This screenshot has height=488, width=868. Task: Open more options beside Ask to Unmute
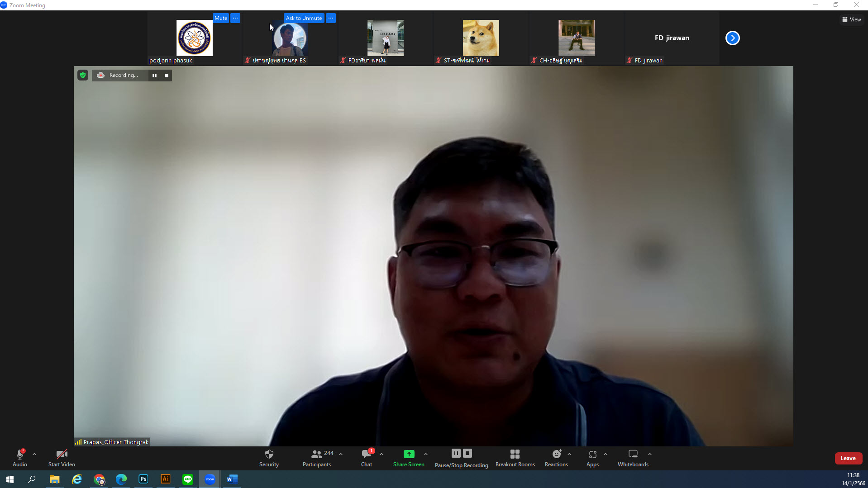[331, 18]
